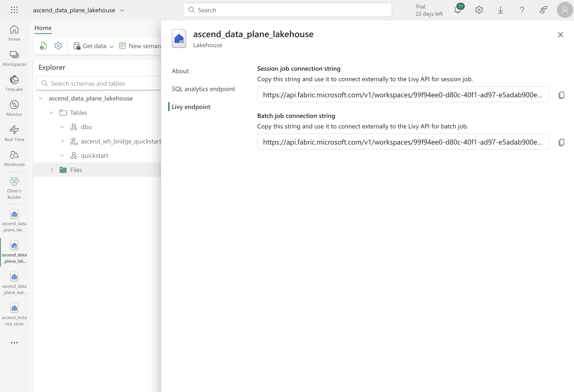Click the Explorer heading
The width and height of the screenshot is (574, 392).
click(52, 67)
